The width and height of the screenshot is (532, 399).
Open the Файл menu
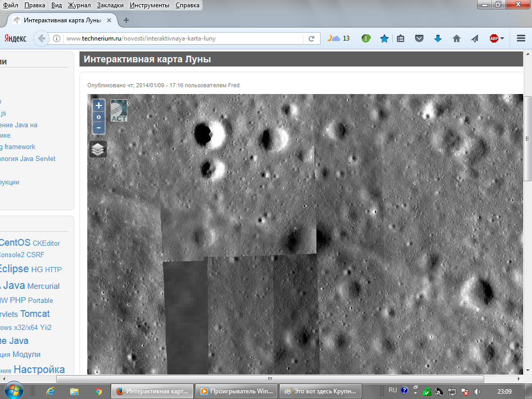point(10,5)
